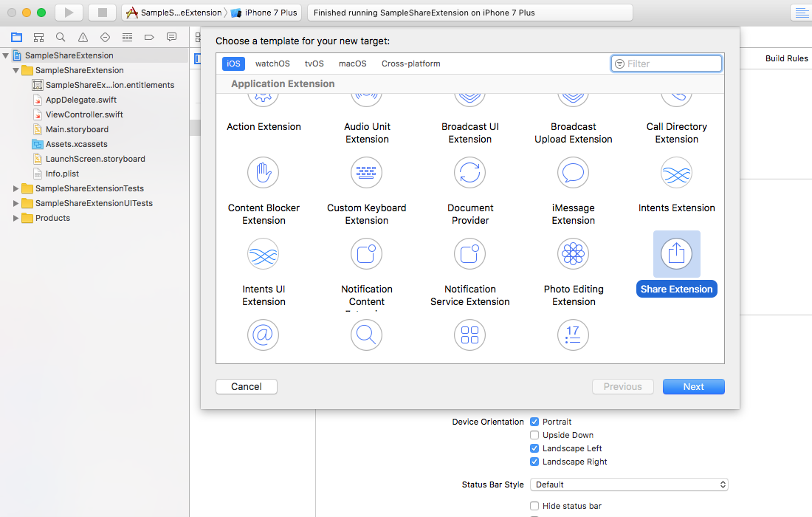The width and height of the screenshot is (812, 517).
Task: Disable Landscape Left device orientation
Action: click(x=534, y=448)
